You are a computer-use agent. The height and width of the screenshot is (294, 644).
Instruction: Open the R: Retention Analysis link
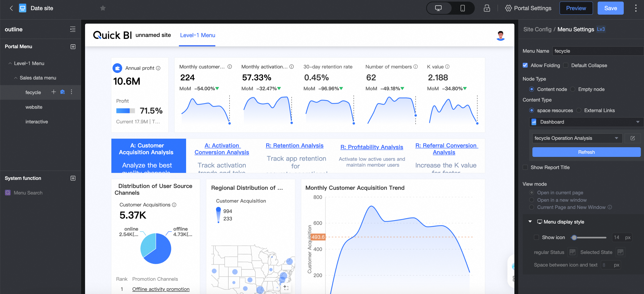coord(294,146)
